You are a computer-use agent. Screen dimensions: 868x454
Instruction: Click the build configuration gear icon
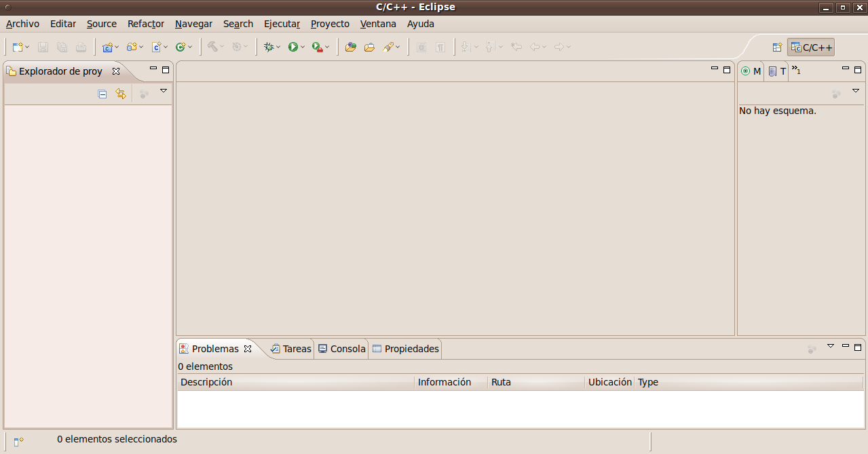click(236, 48)
